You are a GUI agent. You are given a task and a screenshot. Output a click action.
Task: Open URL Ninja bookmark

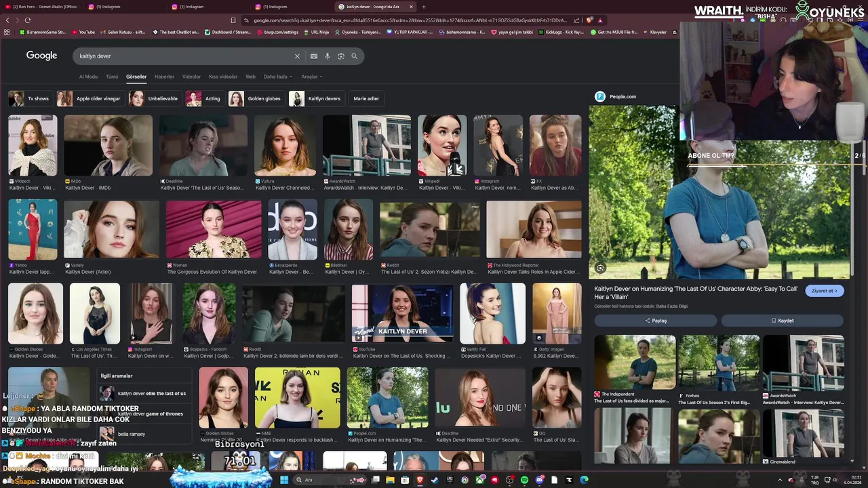tap(316, 32)
